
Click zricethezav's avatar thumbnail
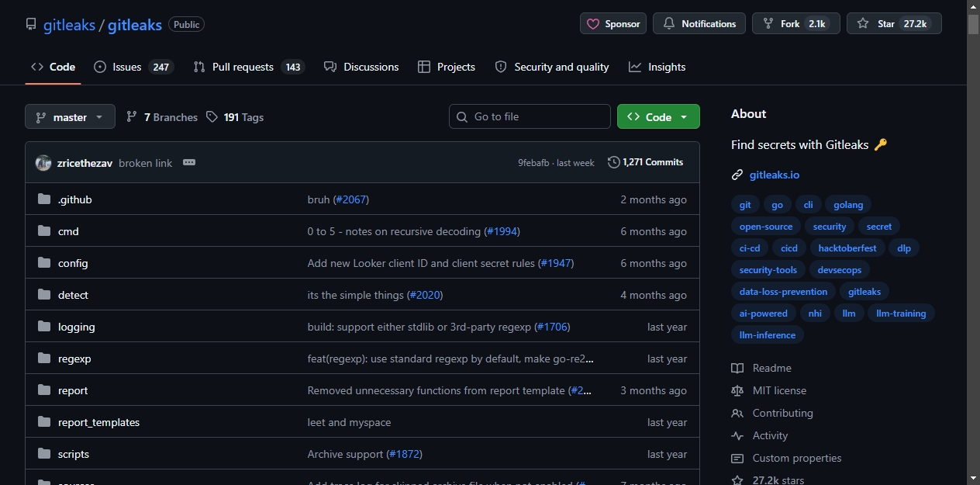coord(43,163)
